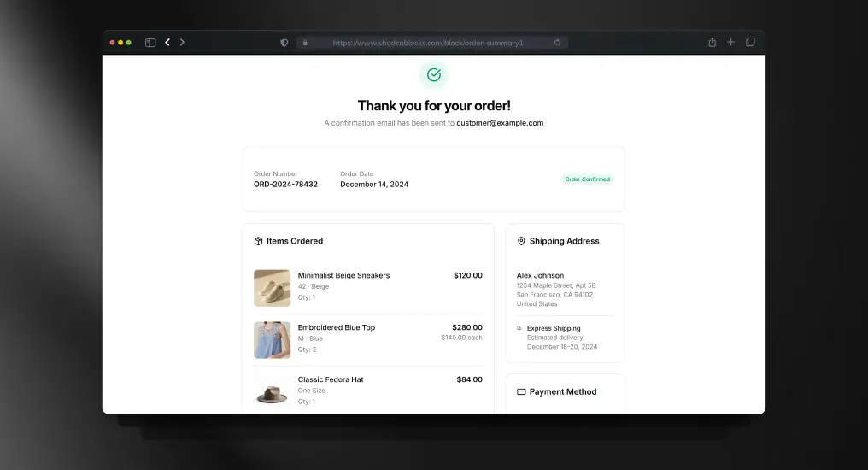The height and width of the screenshot is (470, 868).
Task: Go back with the left arrow
Action: coord(167,42)
